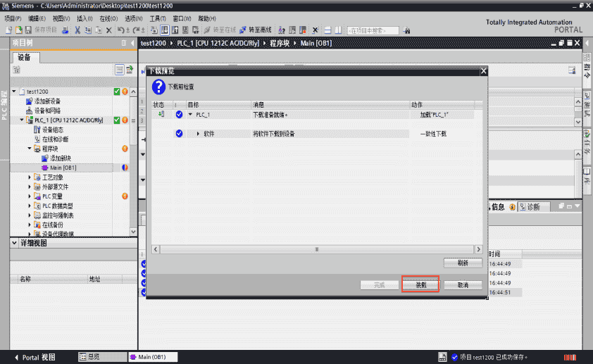The width and height of the screenshot is (593, 364).
Task: Open the 在线(O) Online menu
Action: (x=108, y=18)
